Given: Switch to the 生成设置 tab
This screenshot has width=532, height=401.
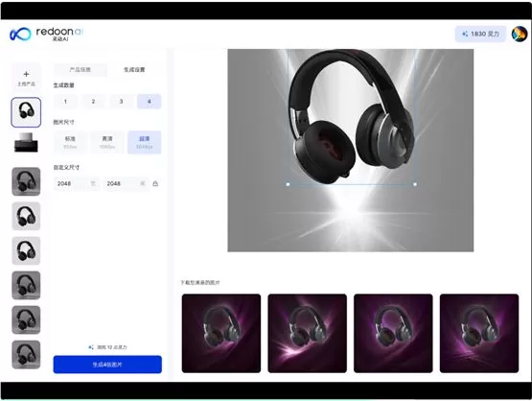Looking at the screenshot, I should (x=134, y=70).
